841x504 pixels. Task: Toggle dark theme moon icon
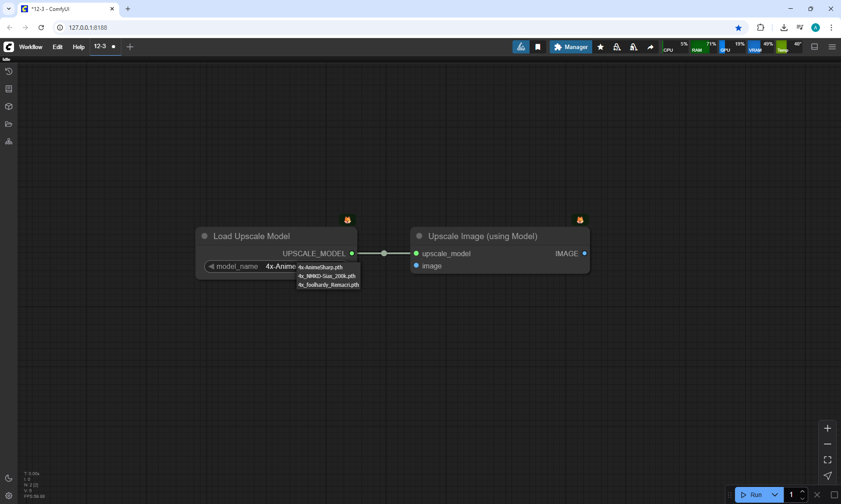click(x=9, y=478)
